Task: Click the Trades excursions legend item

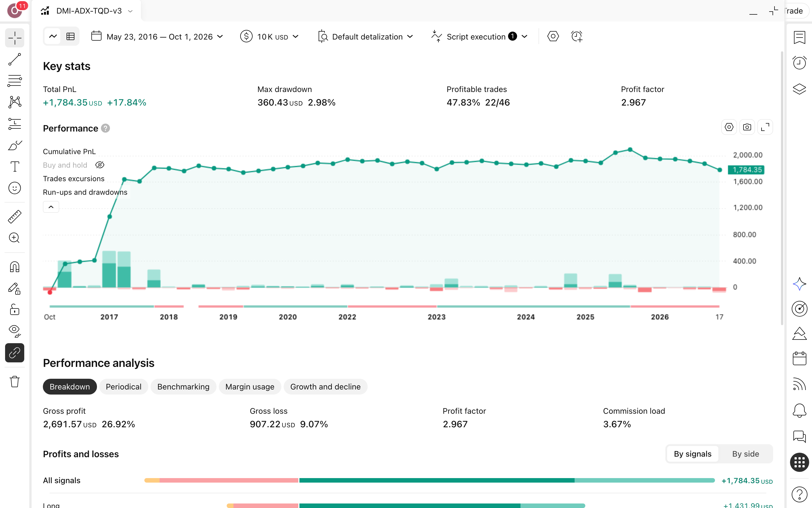Action: click(x=74, y=179)
